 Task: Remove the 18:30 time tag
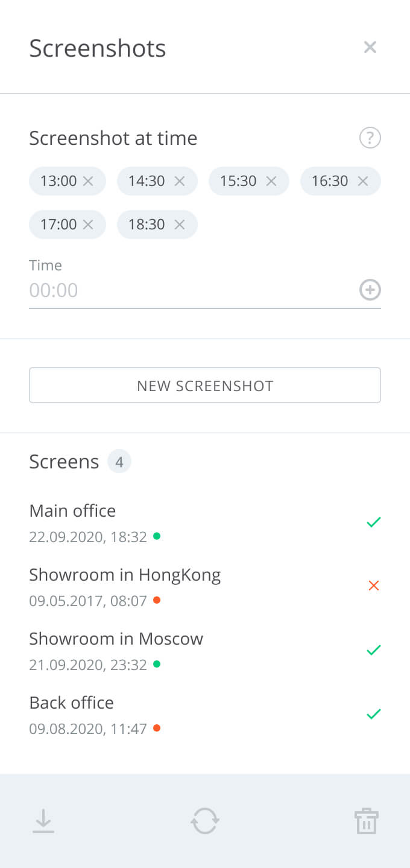179,224
